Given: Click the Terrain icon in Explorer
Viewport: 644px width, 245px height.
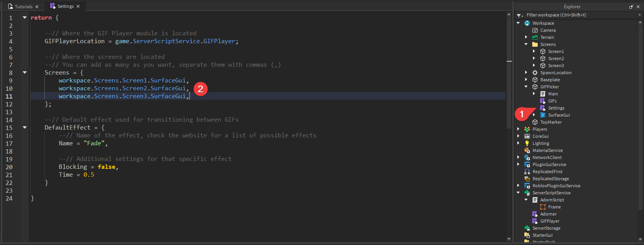Looking at the screenshot, I should [535, 37].
